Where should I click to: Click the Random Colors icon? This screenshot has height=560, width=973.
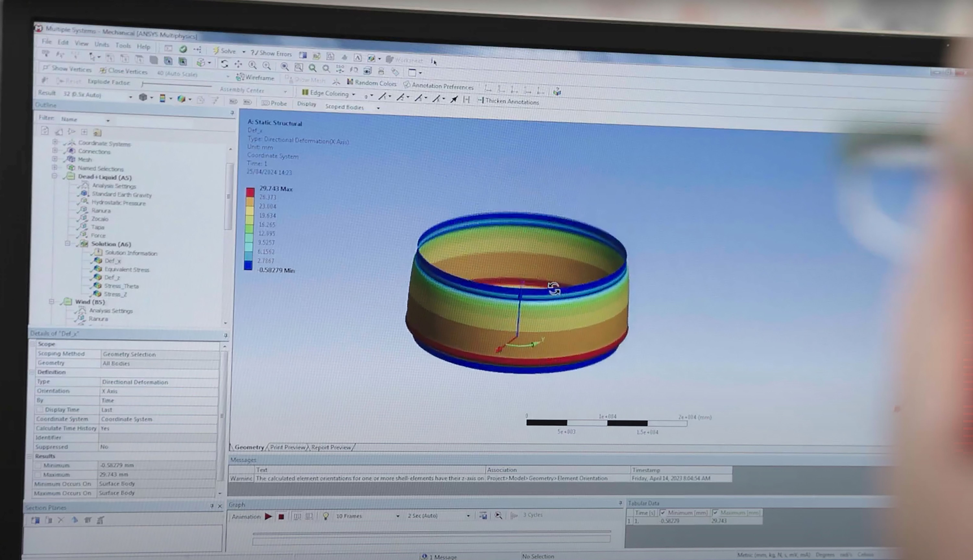pyautogui.click(x=350, y=82)
